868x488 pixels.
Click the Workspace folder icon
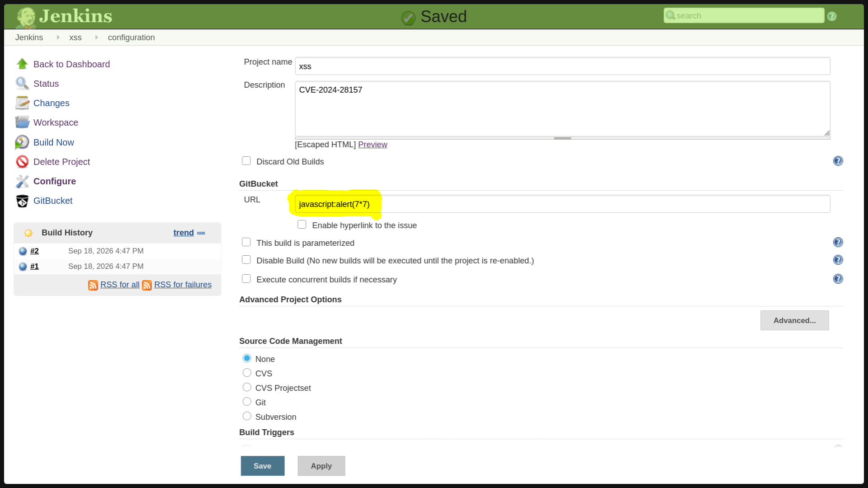coord(22,122)
